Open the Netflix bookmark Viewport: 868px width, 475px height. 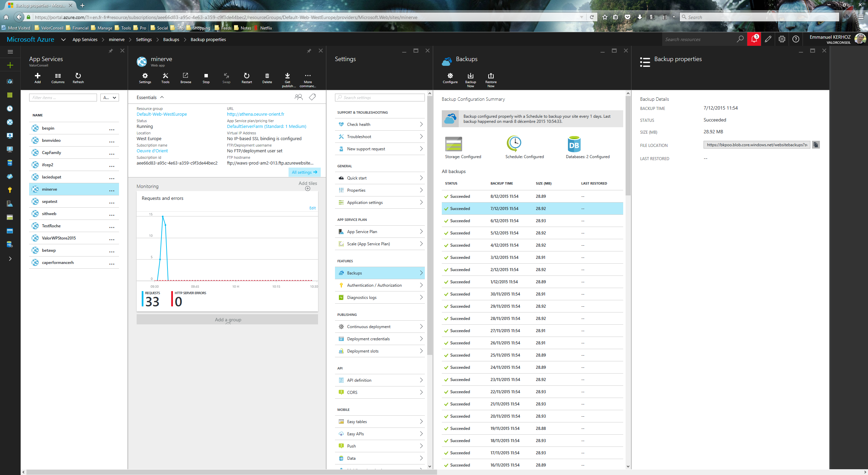[263, 28]
